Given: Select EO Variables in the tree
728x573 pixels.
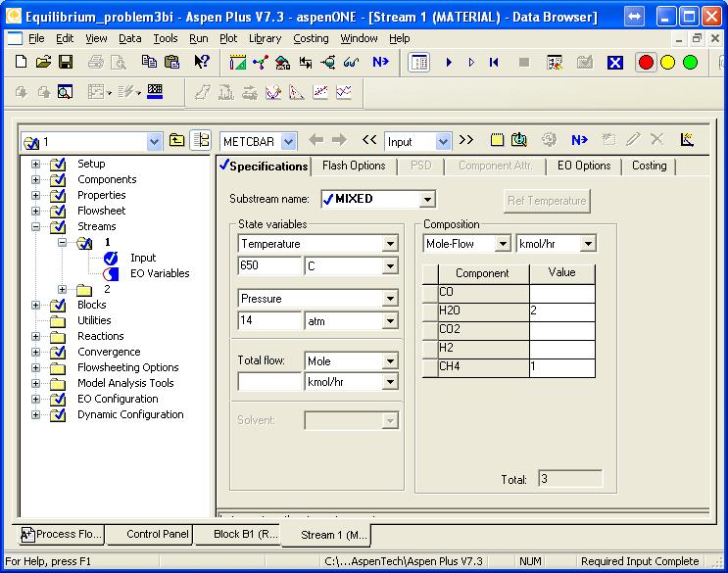Looking at the screenshot, I should tap(160, 273).
